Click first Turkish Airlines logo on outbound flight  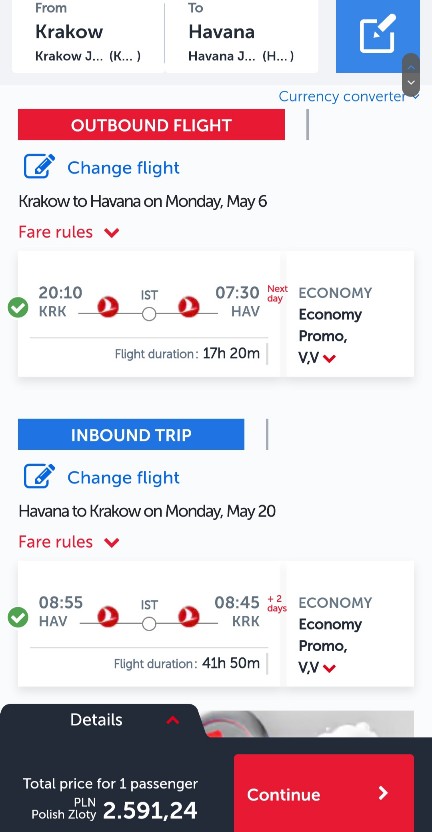point(108,307)
